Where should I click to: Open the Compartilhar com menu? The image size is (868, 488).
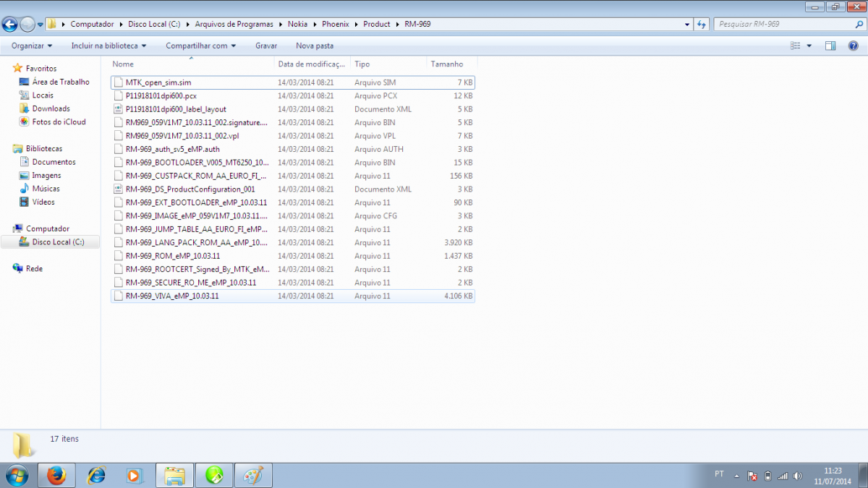click(x=200, y=46)
